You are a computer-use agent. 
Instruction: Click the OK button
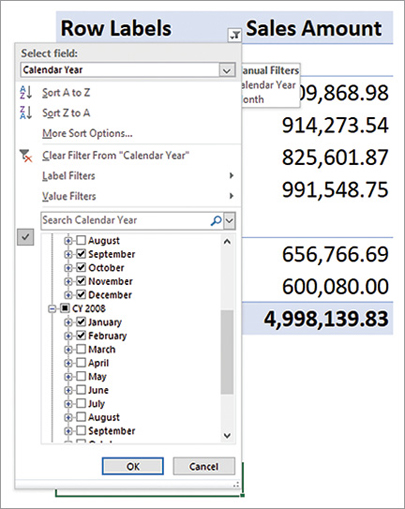133,466
